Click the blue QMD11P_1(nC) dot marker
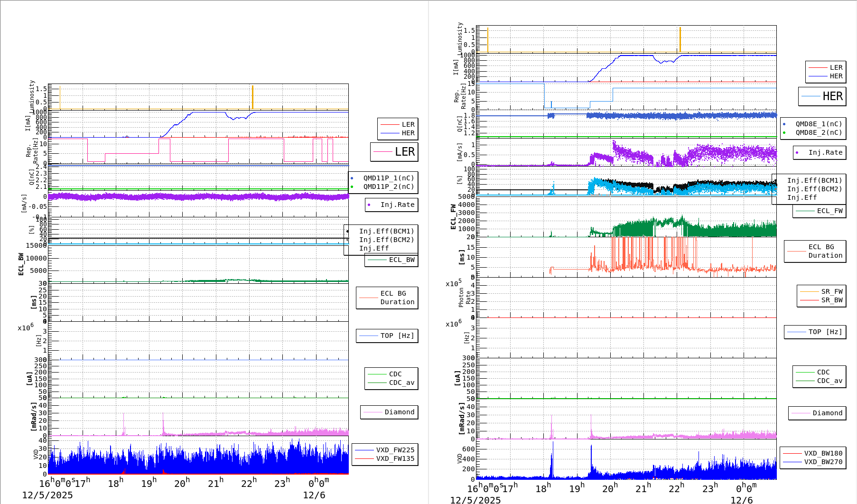 [352, 178]
